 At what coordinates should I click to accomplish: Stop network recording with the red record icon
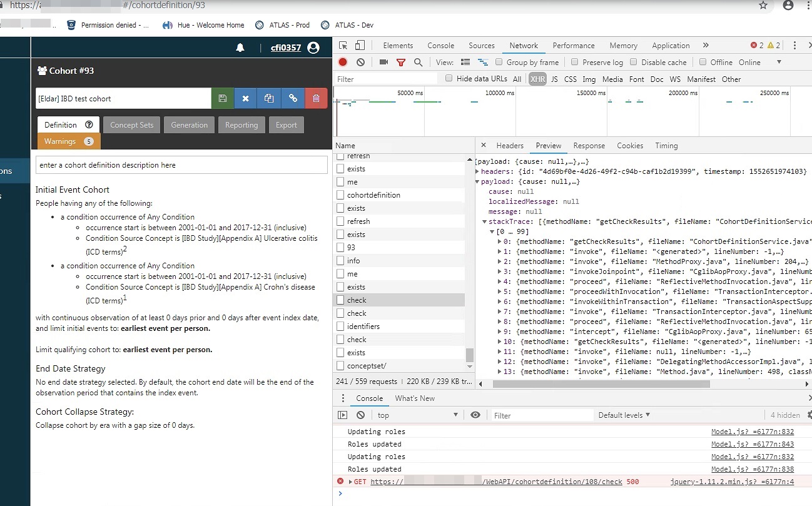(x=343, y=62)
